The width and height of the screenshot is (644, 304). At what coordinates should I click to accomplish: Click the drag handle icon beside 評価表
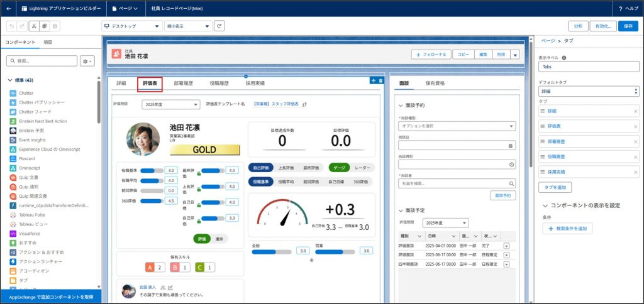click(543, 126)
